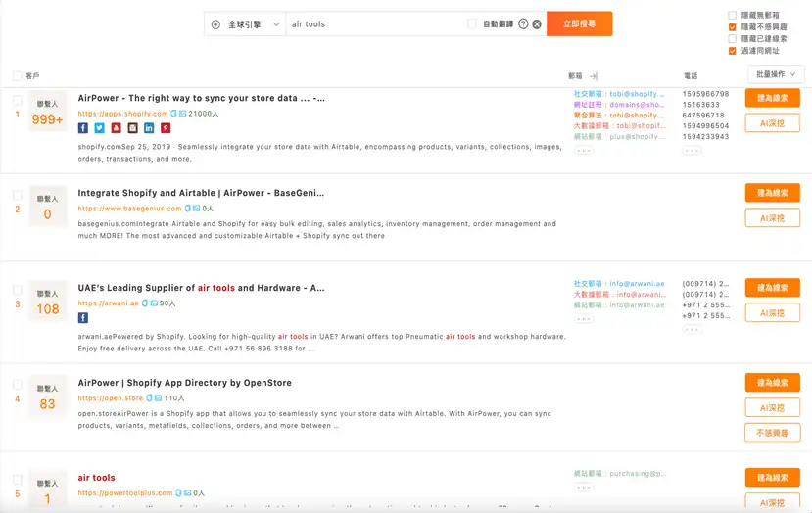Click 建為線索 for the powertoolplus.com result
The width and height of the screenshot is (812, 513).
pos(772,478)
